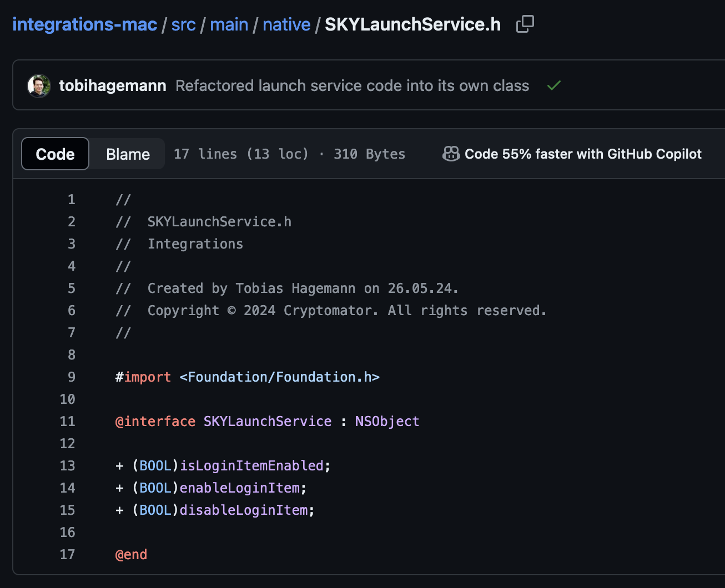This screenshot has width=725, height=588.
Task: Click '310 Bytes' file size text
Action: point(369,154)
